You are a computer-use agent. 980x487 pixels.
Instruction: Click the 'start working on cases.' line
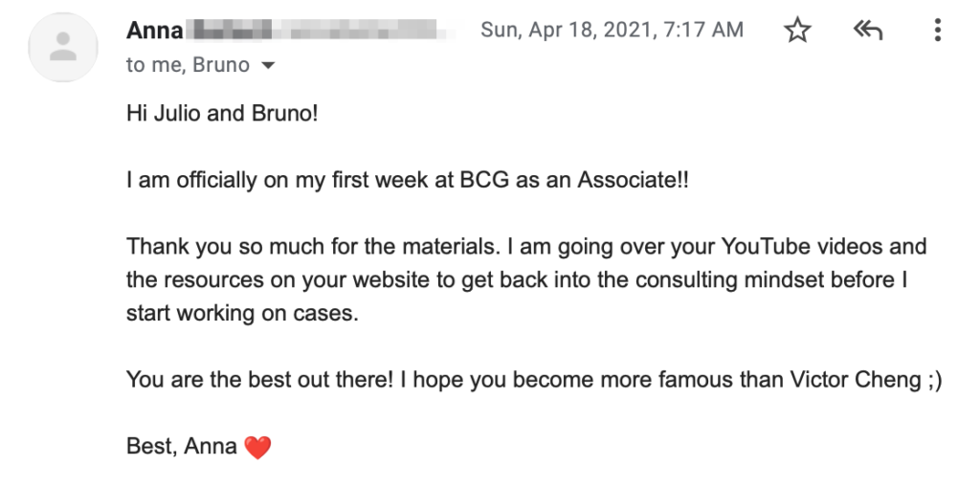click(242, 313)
